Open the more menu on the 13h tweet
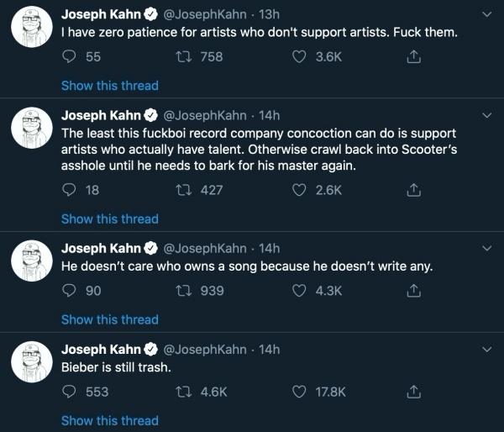The image size is (504, 432). coord(486,14)
